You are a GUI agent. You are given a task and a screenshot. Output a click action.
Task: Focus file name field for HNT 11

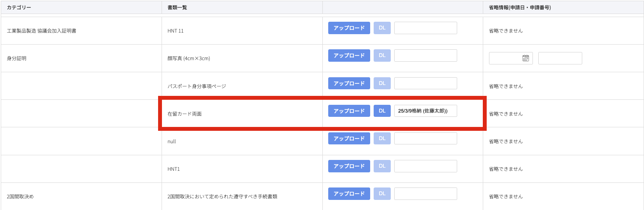pyautogui.click(x=425, y=28)
